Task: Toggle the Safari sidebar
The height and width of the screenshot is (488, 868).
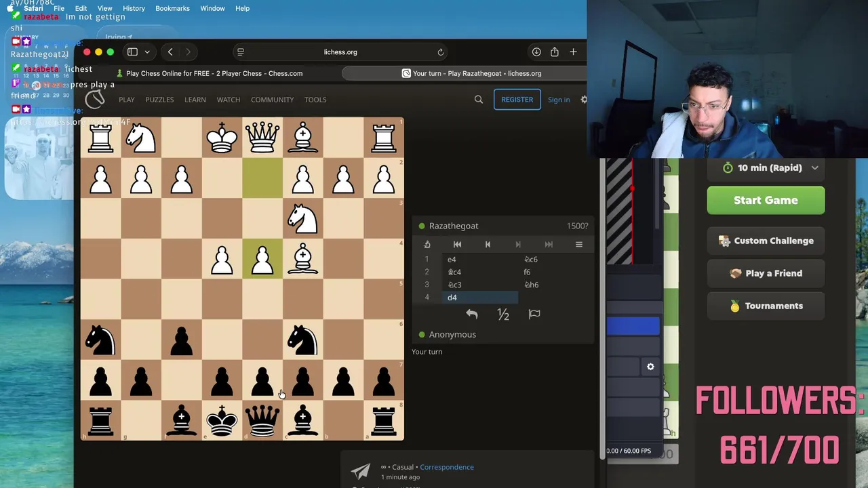Action: 132,52
